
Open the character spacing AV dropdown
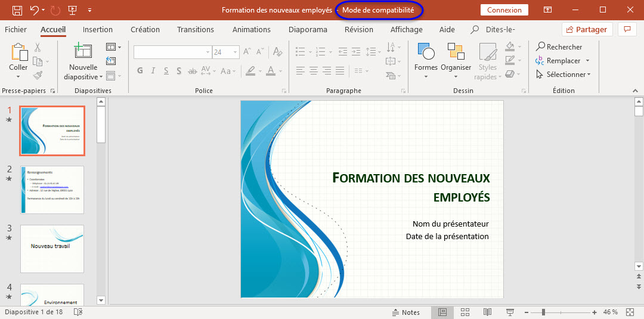(209, 70)
